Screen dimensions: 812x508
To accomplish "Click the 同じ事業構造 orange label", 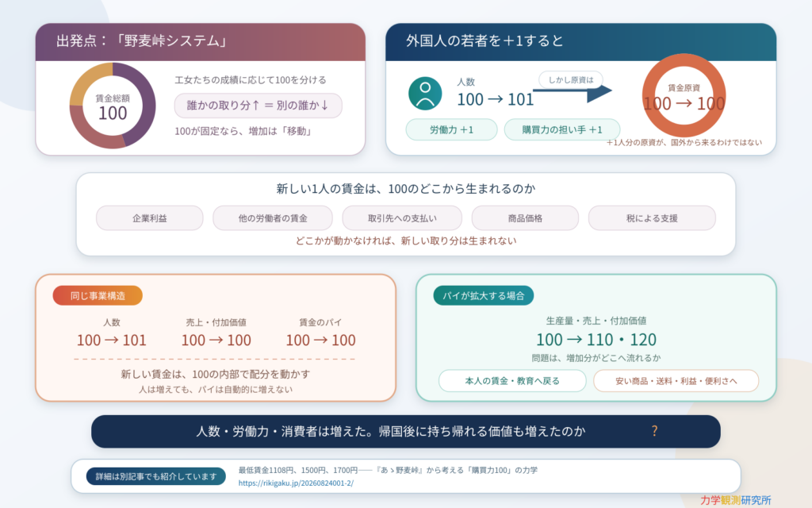I will (98, 295).
